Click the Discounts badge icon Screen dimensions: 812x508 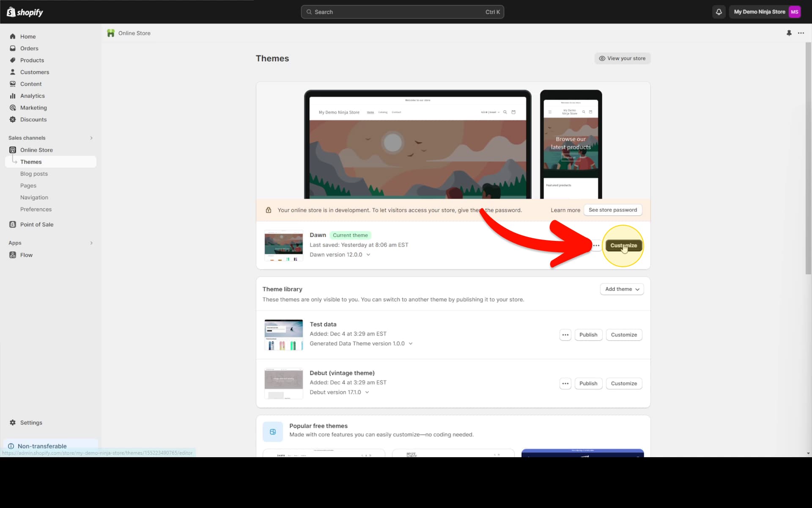click(13, 119)
